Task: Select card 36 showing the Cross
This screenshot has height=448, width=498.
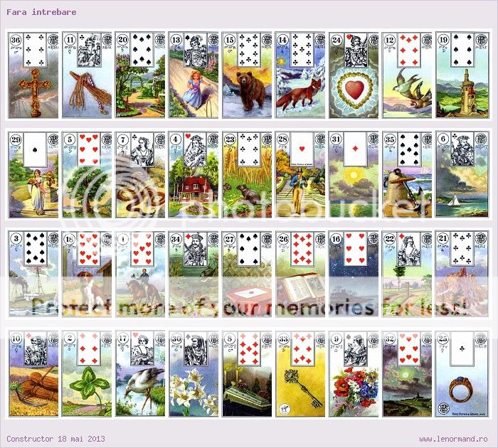Action: coord(33,75)
